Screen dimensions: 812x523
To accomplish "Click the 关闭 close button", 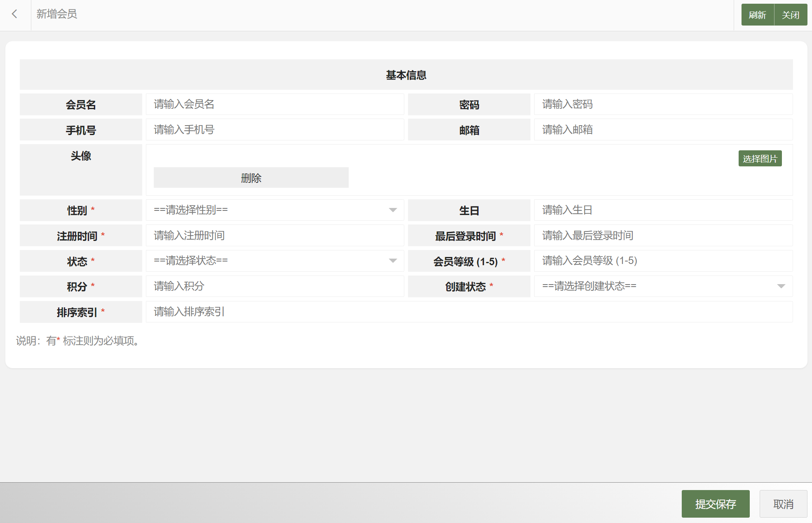I will tap(790, 15).
